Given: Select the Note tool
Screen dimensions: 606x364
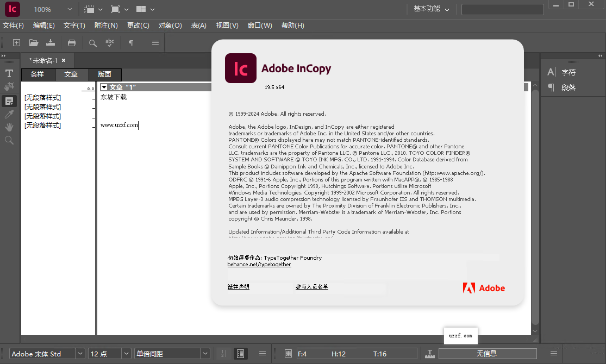Looking at the screenshot, I should click(9, 101).
